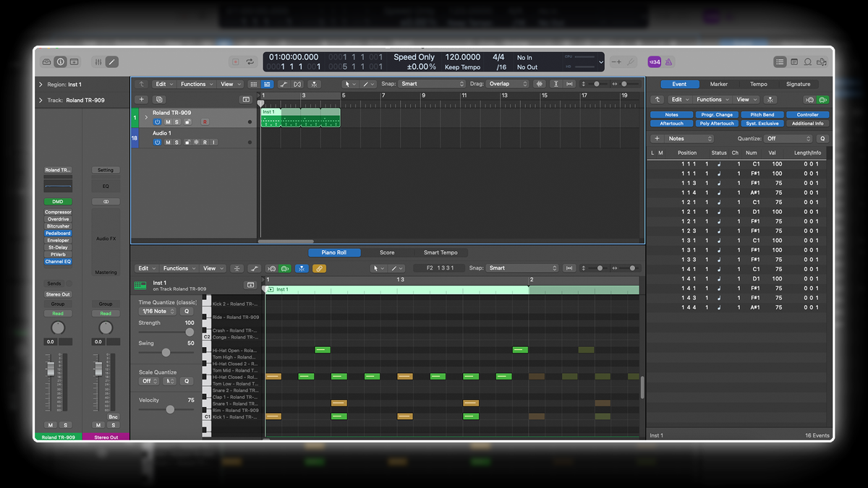This screenshot has height=488, width=868.
Task: Open the Tracks area Edit menu
Action: (x=164, y=85)
